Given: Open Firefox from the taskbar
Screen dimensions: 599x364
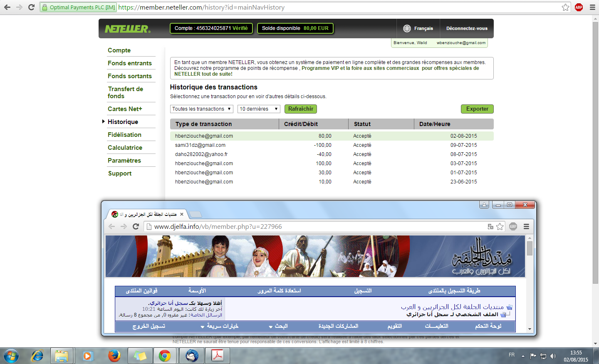Looking at the screenshot, I should click(114, 356).
